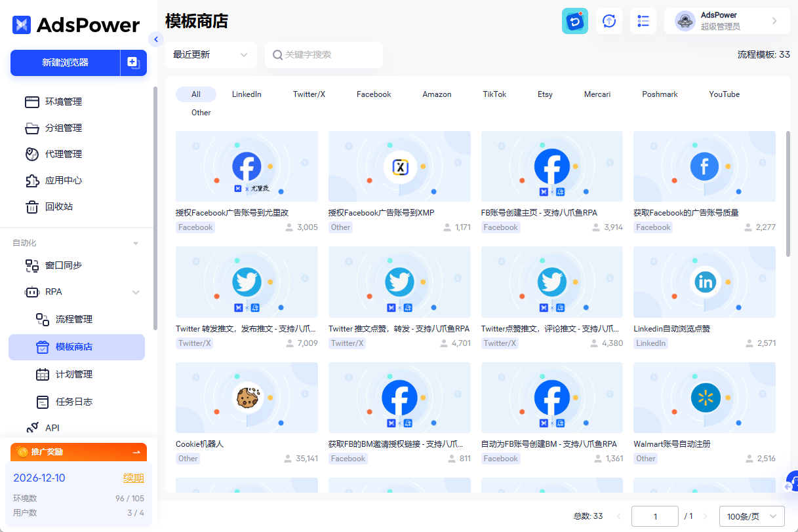This screenshot has height=532, width=798.
Task: Click the API icon in sidebar
Action: (32, 428)
